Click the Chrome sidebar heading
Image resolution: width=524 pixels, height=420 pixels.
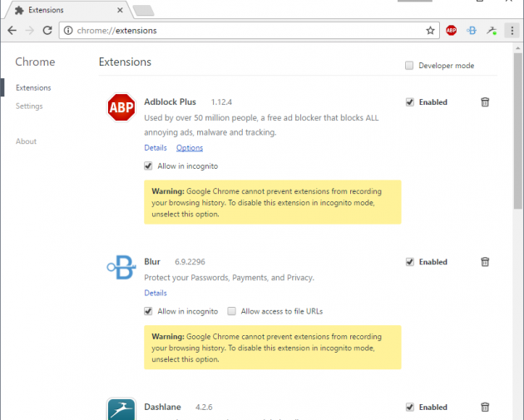point(35,62)
